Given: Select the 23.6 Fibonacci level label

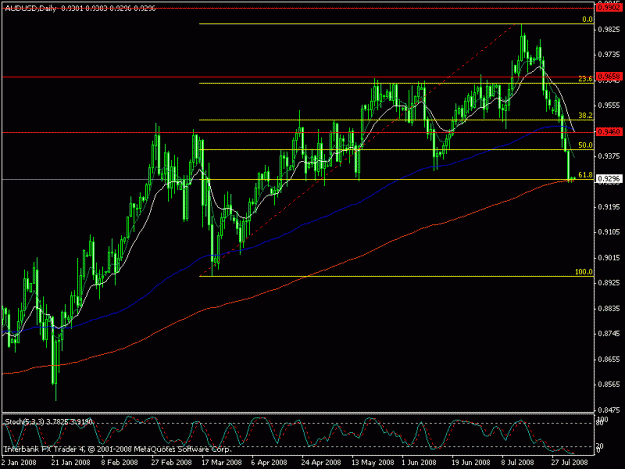Looking at the screenshot, I should pyautogui.click(x=585, y=79).
